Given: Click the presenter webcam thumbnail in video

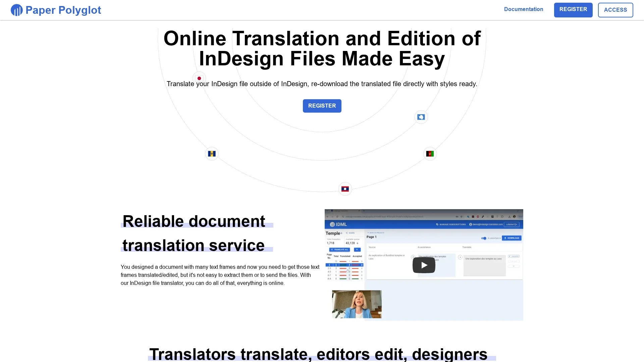Looking at the screenshot, I should [x=357, y=304].
